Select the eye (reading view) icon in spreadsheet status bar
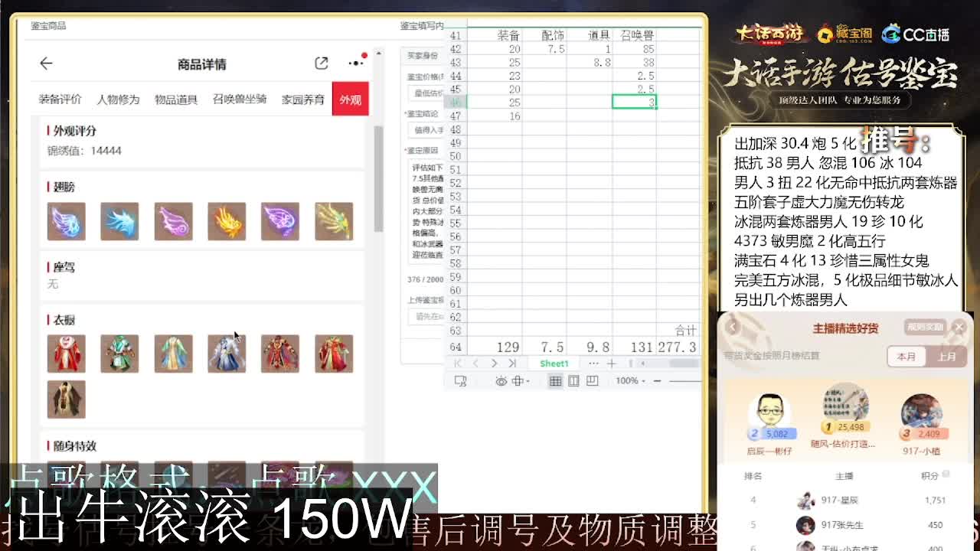This screenshot has height=551, width=980. (501, 380)
